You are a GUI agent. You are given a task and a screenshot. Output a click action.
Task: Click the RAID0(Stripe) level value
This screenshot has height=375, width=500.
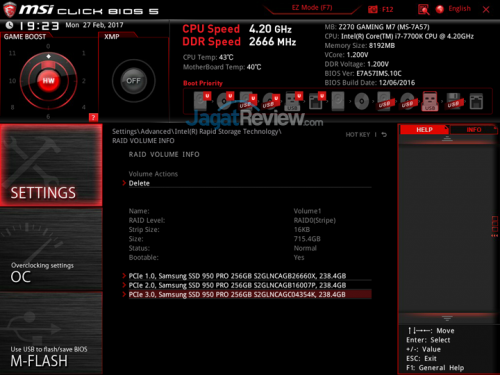[x=315, y=220]
